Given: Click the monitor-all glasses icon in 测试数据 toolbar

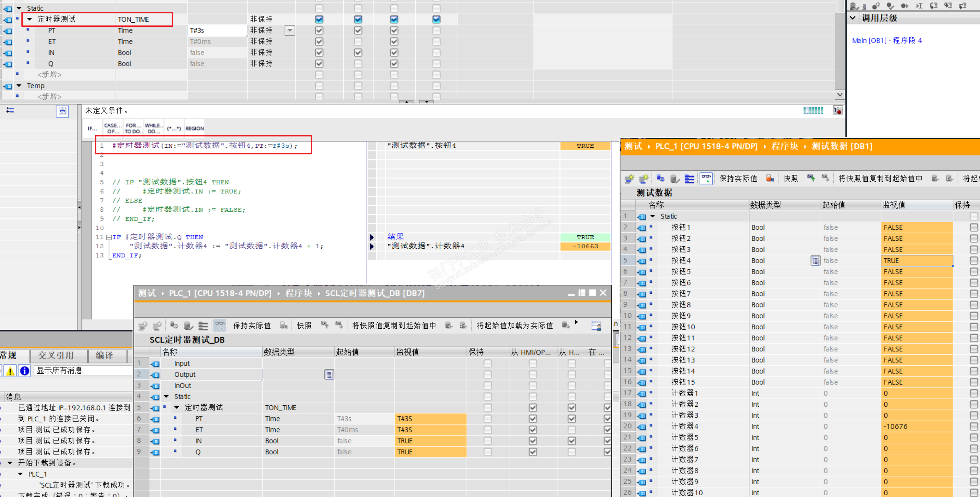Looking at the screenshot, I should (706, 178).
